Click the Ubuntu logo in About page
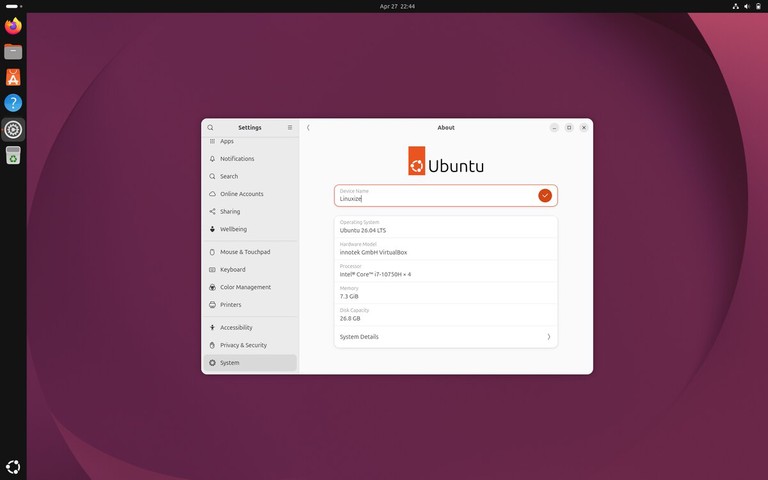 click(x=446, y=161)
